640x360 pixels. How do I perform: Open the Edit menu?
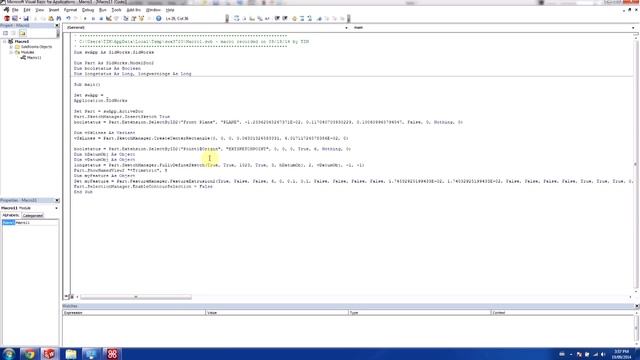[27, 10]
